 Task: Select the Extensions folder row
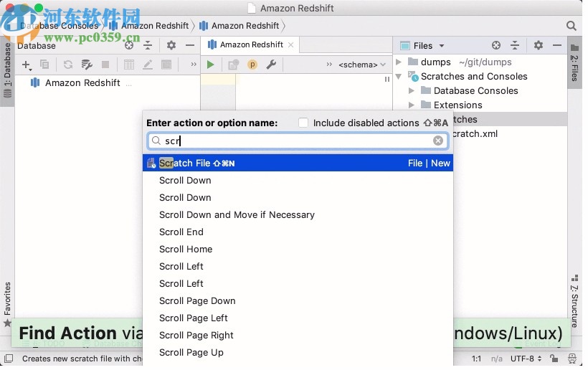point(480,105)
